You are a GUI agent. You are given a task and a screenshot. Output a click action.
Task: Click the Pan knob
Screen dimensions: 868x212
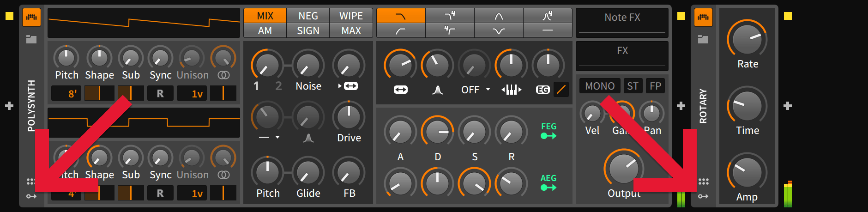tap(651, 113)
